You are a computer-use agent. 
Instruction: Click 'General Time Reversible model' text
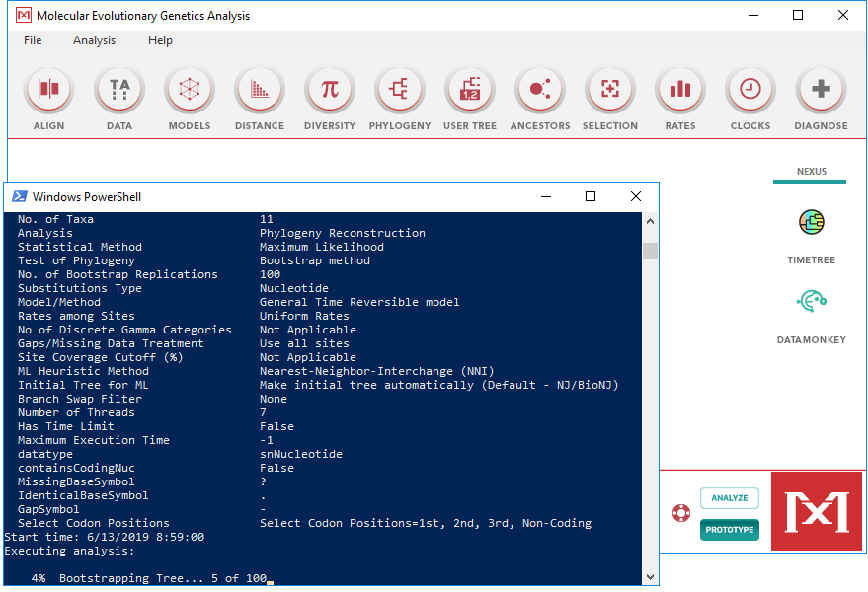tap(359, 302)
